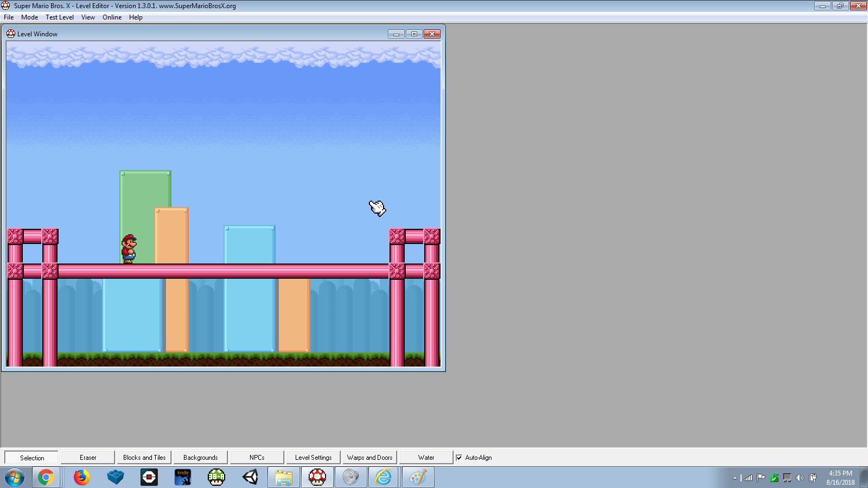Open the File menu
868x488 pixels.
9,17
